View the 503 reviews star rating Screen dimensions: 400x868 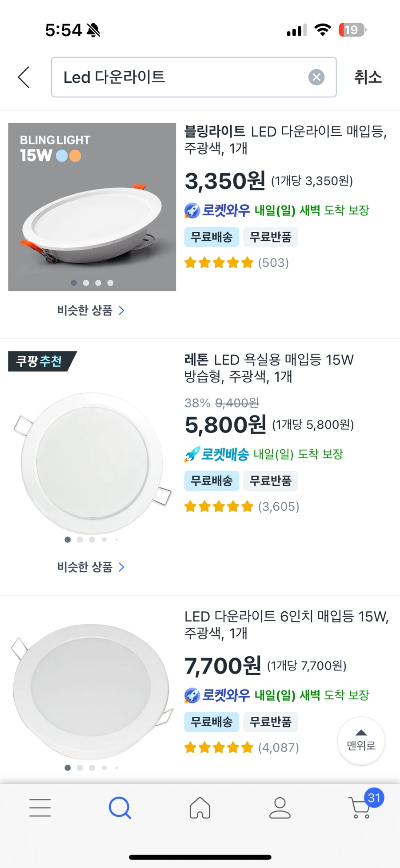236,263
